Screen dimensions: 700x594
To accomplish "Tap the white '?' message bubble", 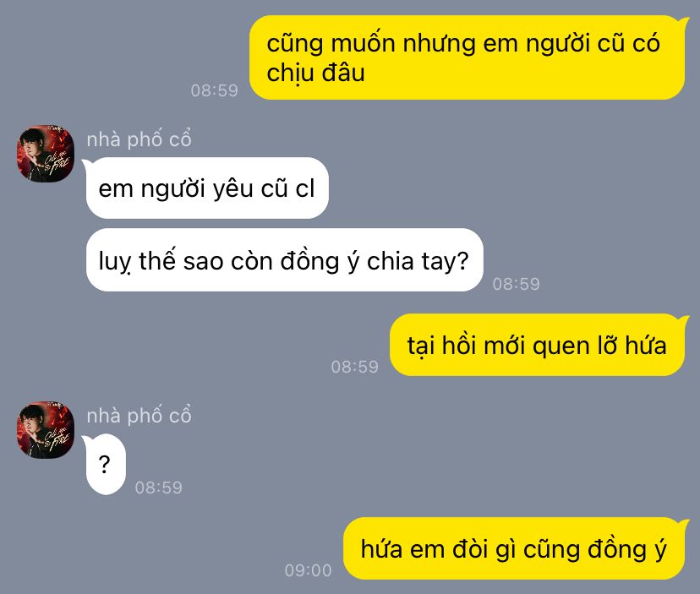I will click(106, 464).
